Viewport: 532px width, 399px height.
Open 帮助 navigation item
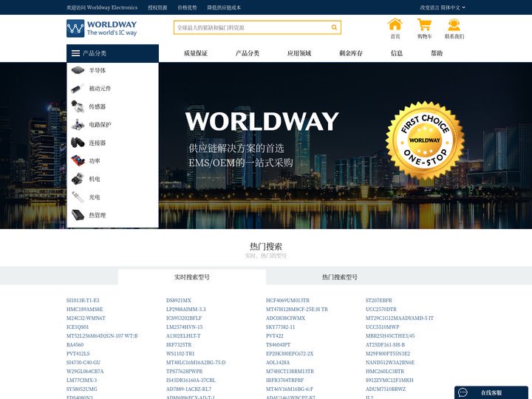tap(437, 53)
